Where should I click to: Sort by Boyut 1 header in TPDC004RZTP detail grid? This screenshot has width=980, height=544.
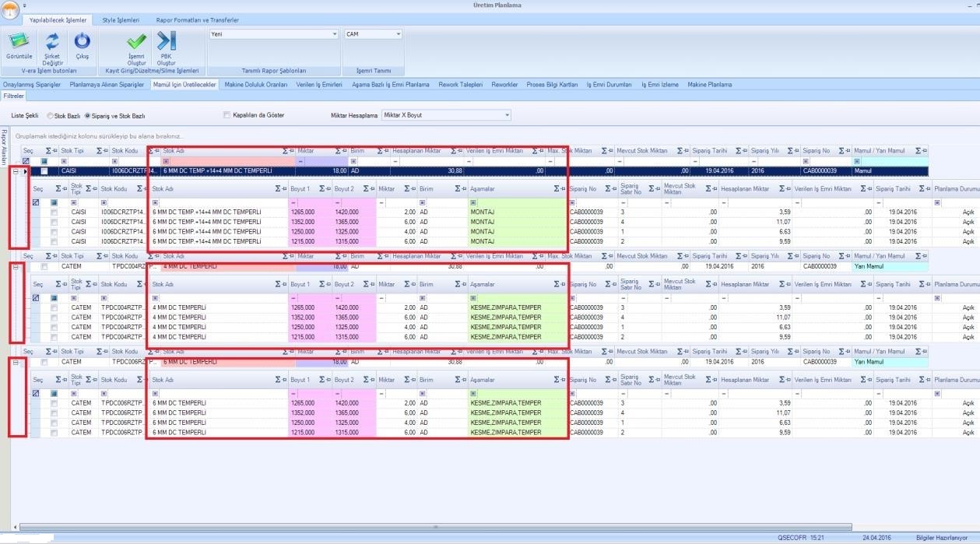(300, 284)
